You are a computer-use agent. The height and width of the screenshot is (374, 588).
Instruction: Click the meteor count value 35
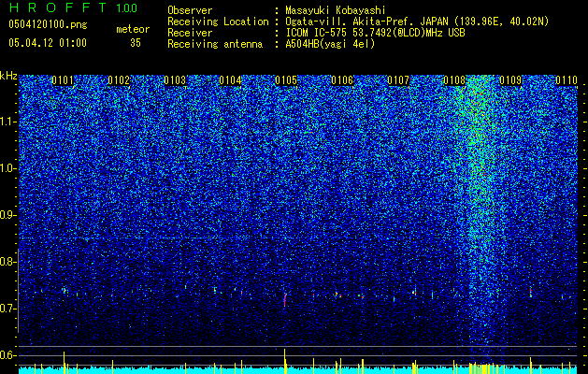coord(136,43)
